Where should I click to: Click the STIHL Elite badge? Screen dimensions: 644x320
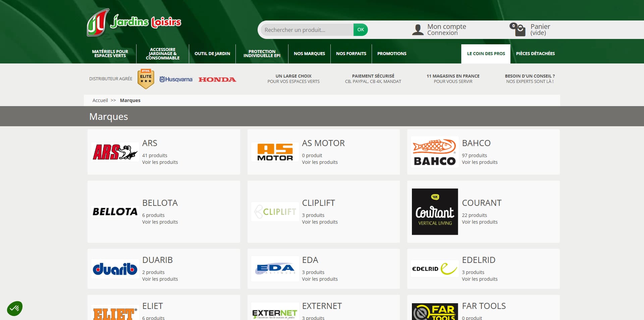[146, 79]
